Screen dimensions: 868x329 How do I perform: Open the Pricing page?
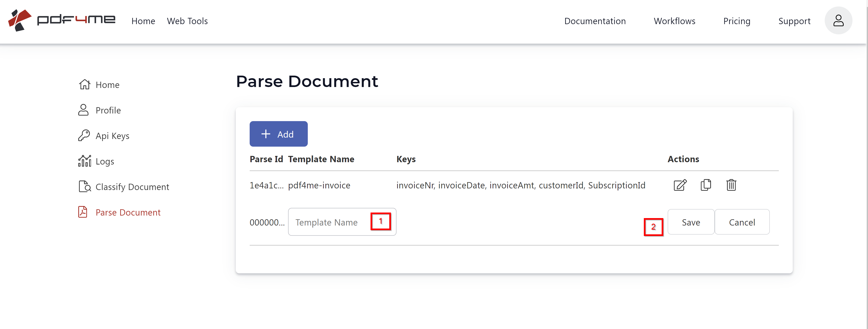click(x=737, y=21)
